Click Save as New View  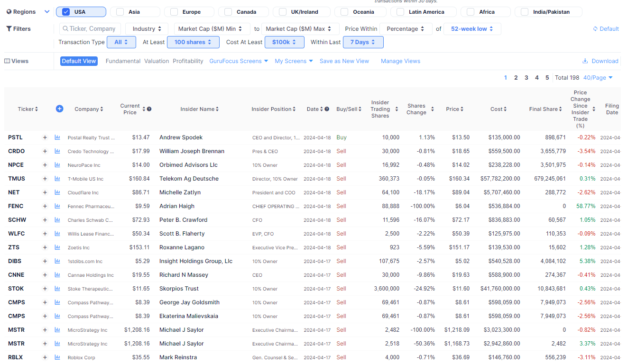click(344, 61)
